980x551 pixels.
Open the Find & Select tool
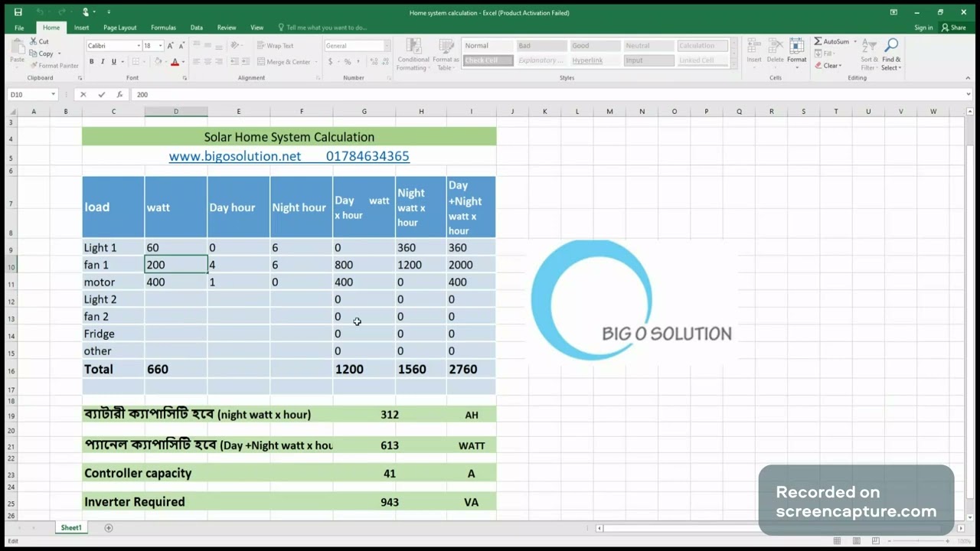click(x=891, y=54)
